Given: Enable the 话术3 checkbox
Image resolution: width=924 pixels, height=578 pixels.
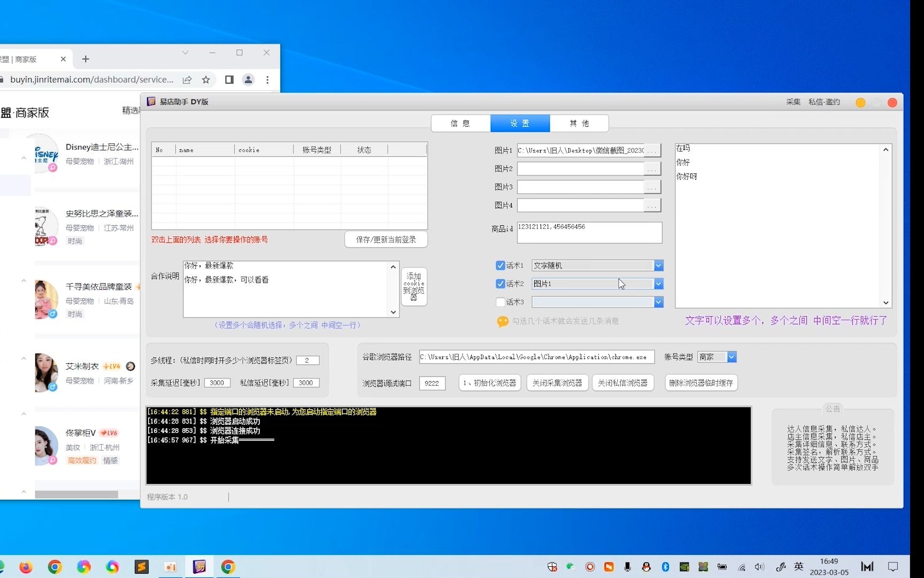Looking at the screenshot, I should (500, 302).
